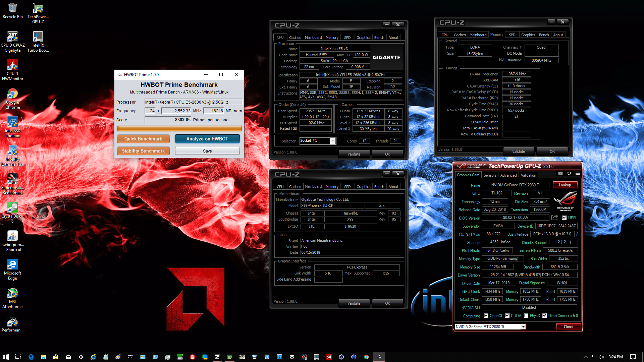Select the Performance desktop shortcut icon
Viewport: 644px width, 362px height.
click(13, 324)
